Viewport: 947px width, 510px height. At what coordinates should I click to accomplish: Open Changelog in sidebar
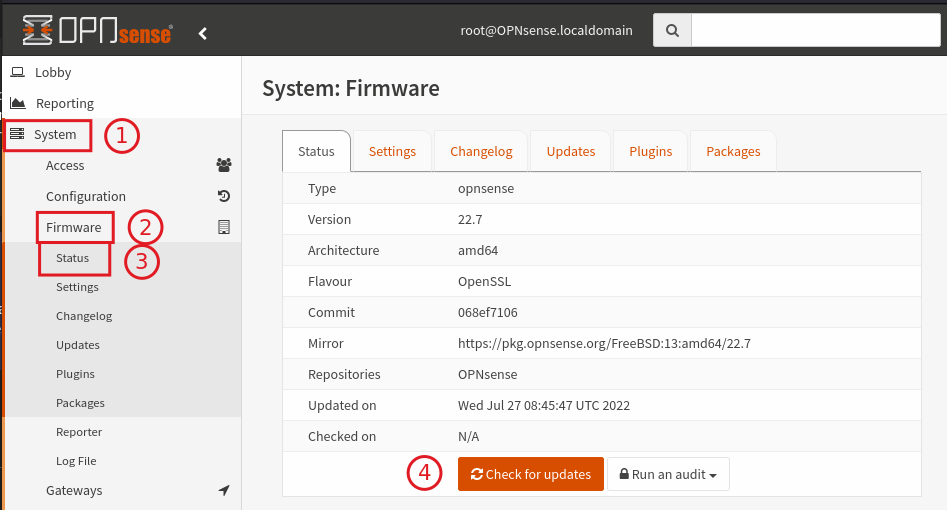pyautogui.click(x=84, y=316)
